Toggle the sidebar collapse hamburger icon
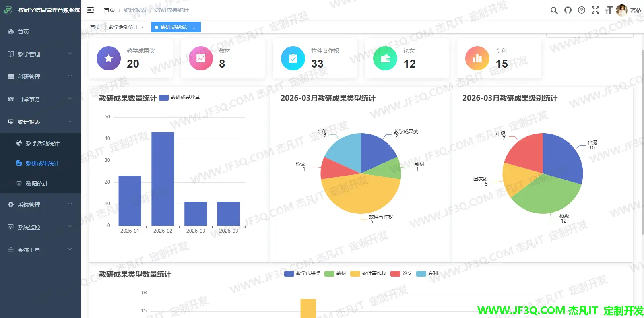The image size is (644, 318). 91,10
